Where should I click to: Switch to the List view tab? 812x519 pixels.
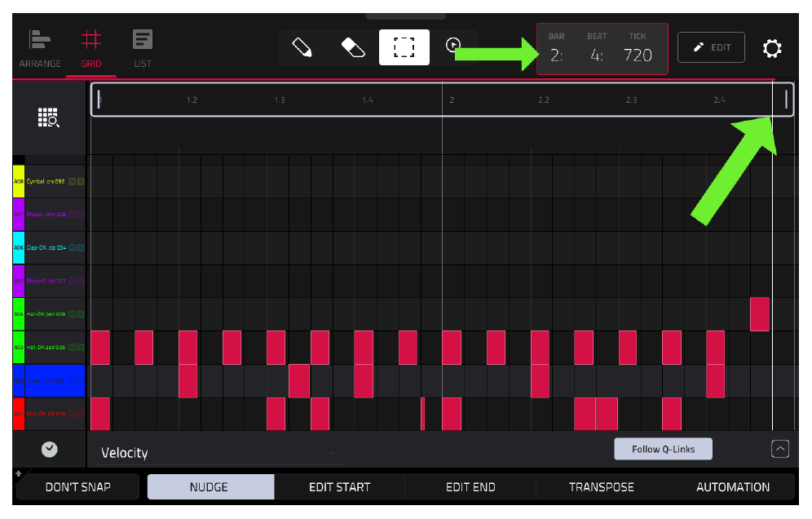pos(143,49)
